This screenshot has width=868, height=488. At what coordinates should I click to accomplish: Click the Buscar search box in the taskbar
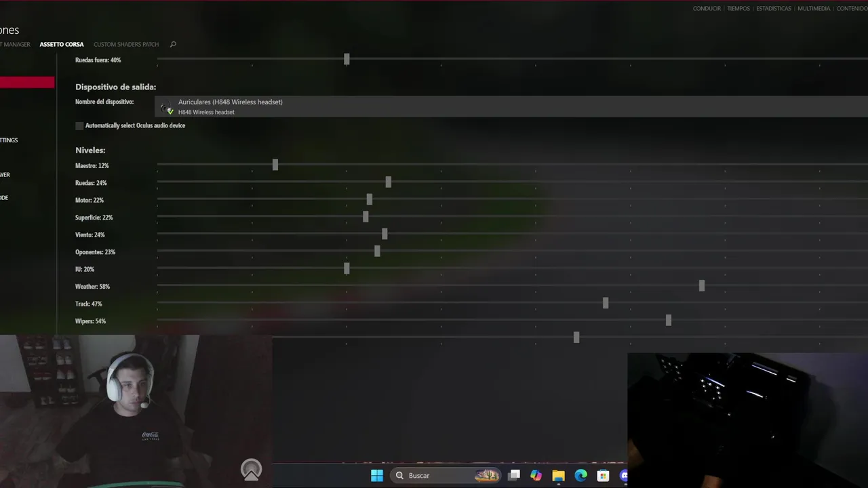447,475
